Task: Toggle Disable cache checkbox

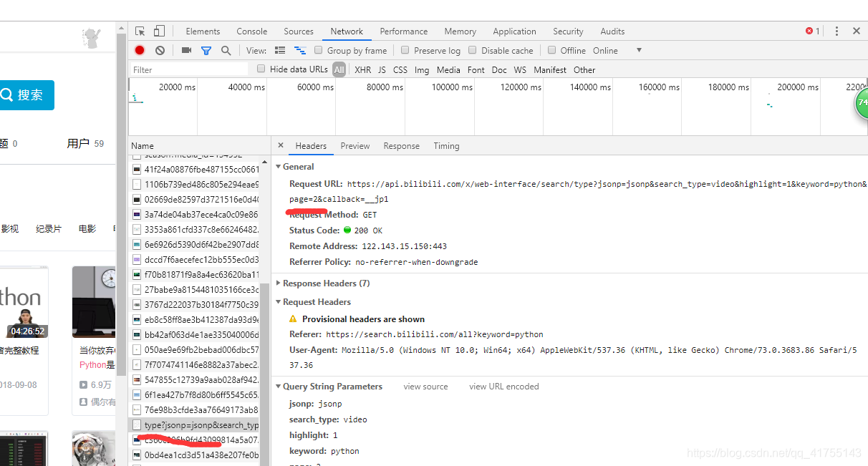Action: click(x=473, y=50)
